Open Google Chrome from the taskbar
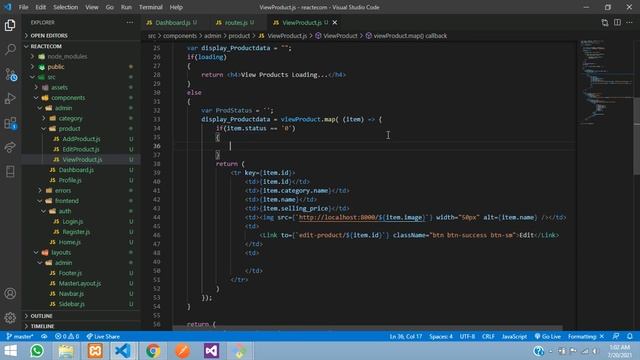This screenshot has height=360, width=640. tap(153, 351)
